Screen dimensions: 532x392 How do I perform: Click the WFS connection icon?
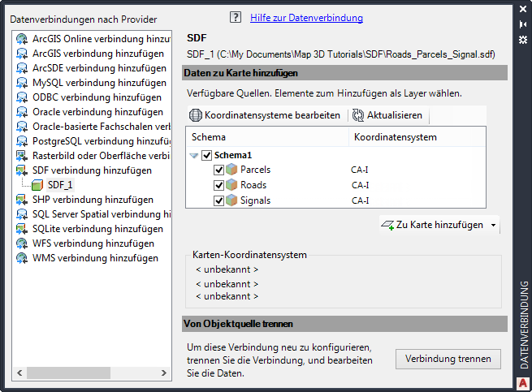click(x=22, y=243)
